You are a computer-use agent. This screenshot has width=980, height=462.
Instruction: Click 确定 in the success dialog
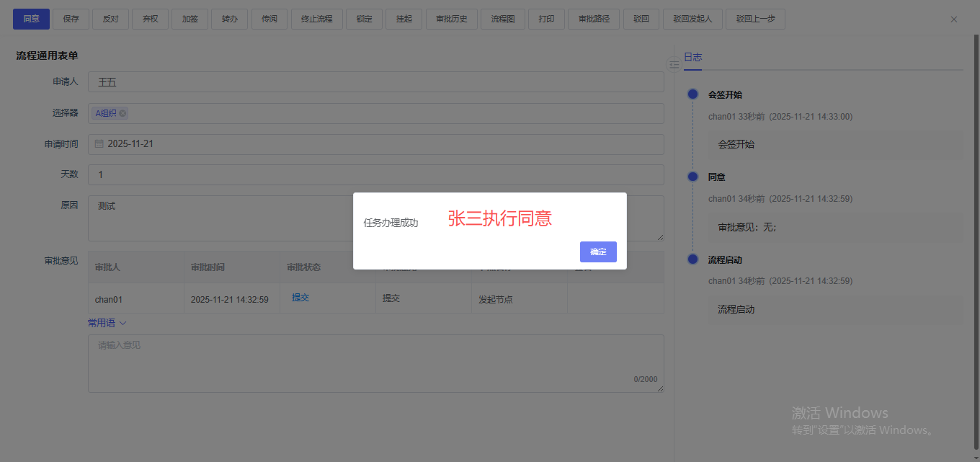coord(598,252)
